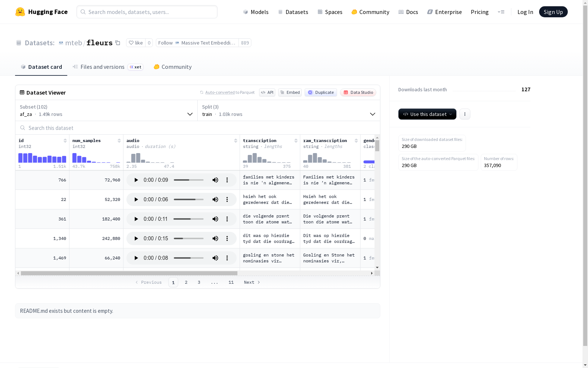Expand the Split train dropdown
The width and height of the screenshot is (588, 368).
click(x=289, y=110)
